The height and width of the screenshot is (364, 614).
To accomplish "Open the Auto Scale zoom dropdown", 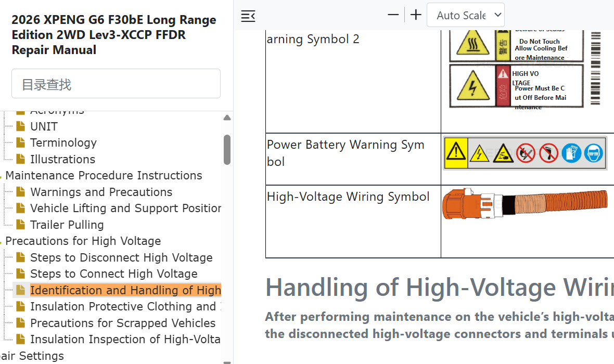I will 466,15.
